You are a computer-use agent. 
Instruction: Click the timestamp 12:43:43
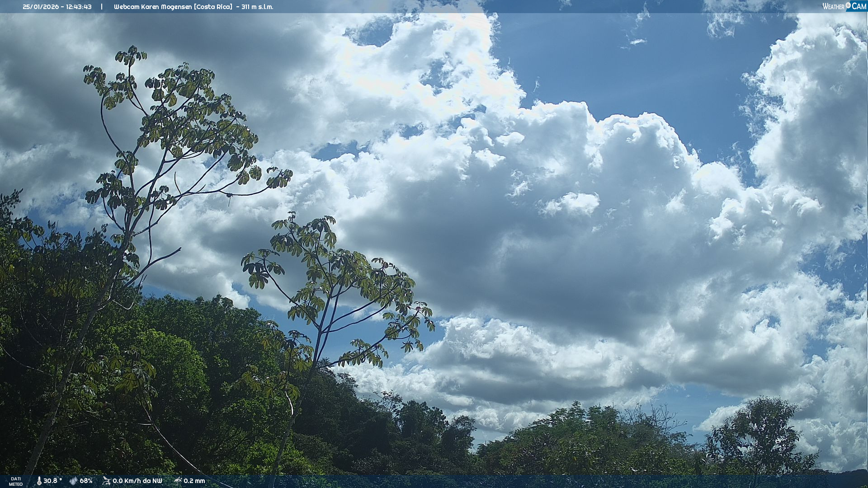(79, 7)
